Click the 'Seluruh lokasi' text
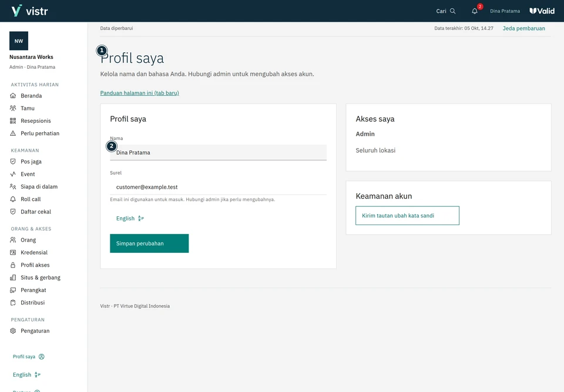 pyautogui.click(x=375, y=150)
